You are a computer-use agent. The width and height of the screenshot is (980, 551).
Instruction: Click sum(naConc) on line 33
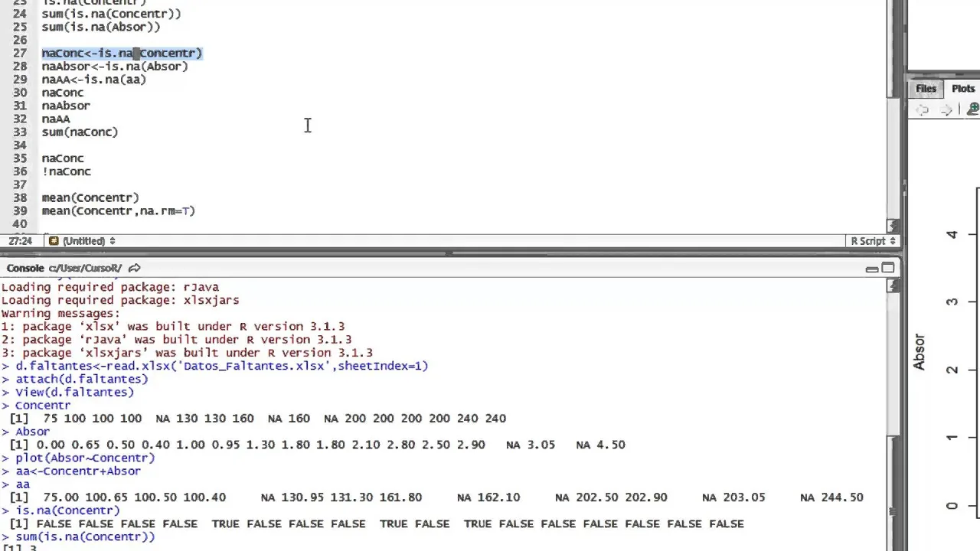[80, 132]
